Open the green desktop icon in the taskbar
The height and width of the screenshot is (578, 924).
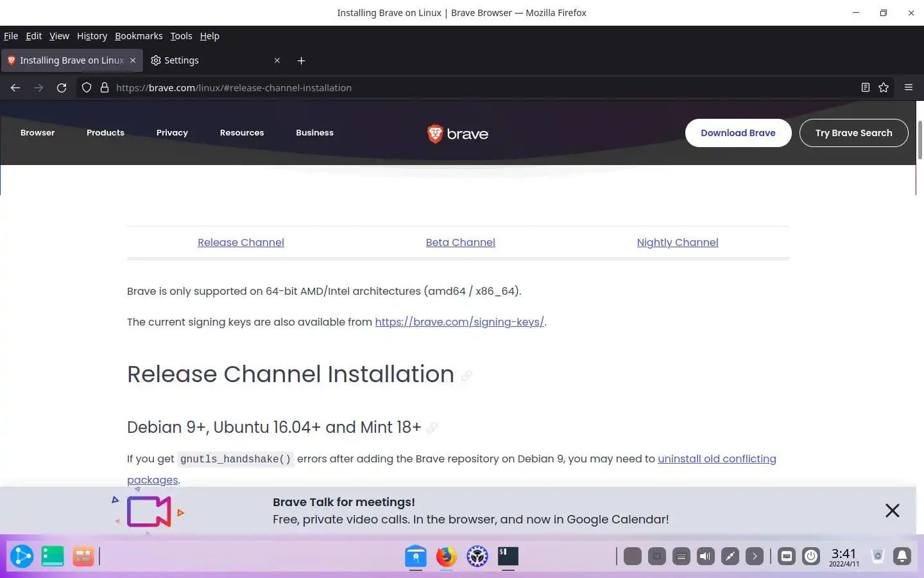coord(53,556)
